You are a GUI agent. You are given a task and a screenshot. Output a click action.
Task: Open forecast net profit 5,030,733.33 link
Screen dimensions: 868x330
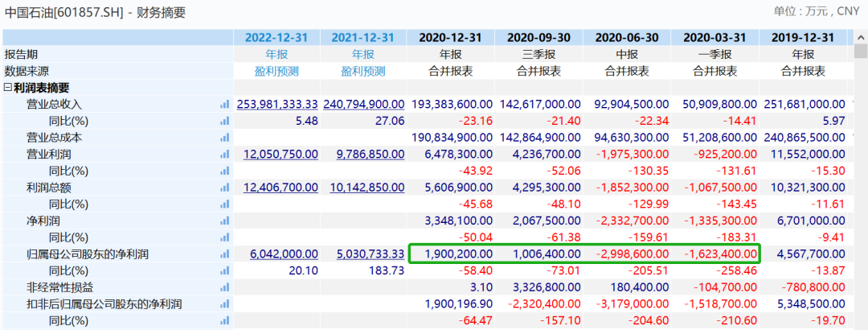click(x=371, y=254)
